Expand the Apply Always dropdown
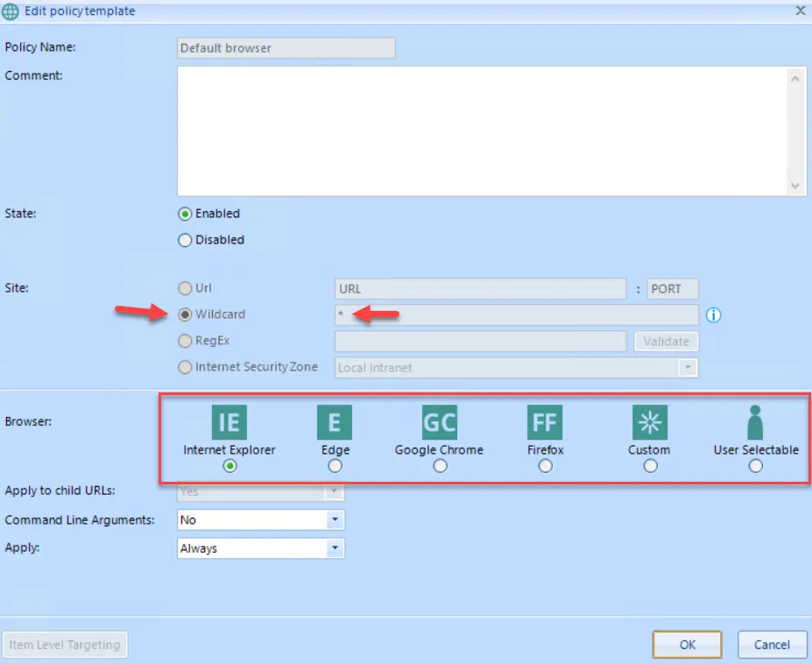This screenshot has width=812, height=663. pos(335,548)
